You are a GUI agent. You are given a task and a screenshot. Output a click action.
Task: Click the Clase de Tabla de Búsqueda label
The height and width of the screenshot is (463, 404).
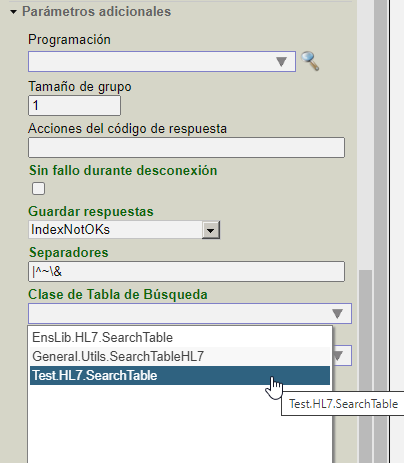pyautogui.click(x=118, y=294)
